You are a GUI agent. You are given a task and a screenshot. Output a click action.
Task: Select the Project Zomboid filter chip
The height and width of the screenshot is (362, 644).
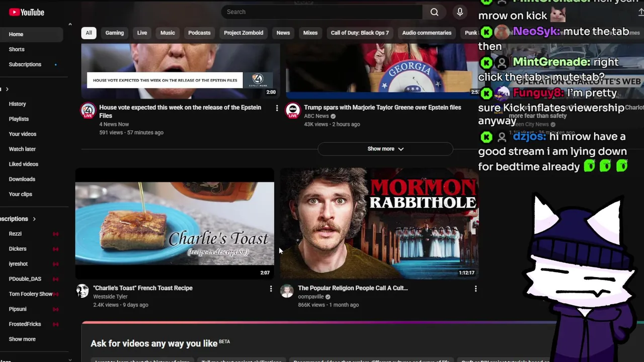click(244, 33)
